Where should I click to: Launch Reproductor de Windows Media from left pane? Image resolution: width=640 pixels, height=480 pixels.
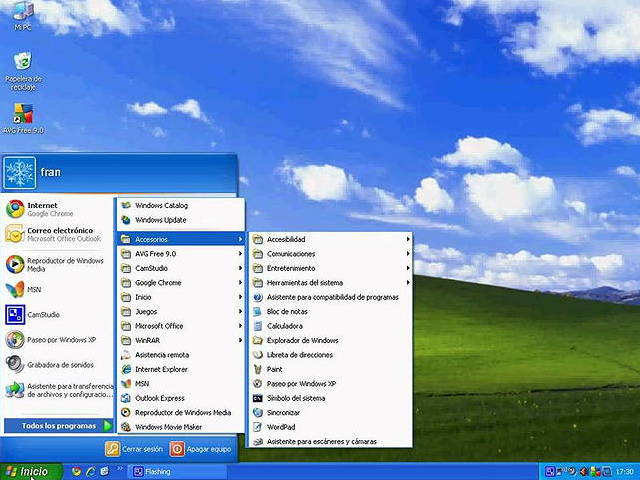pyautogui.click(x=57, y=264)
